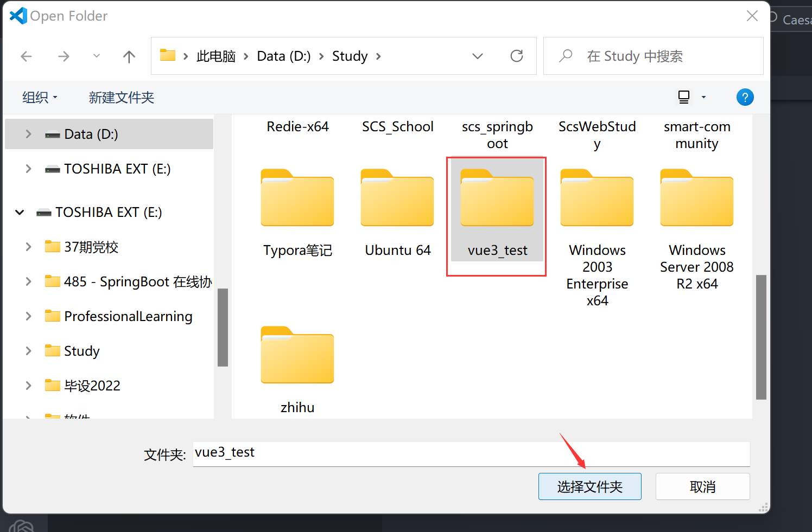Select Data (D:) in the breadcrumb
Viewport: 812px width, 532px height.
284,56
